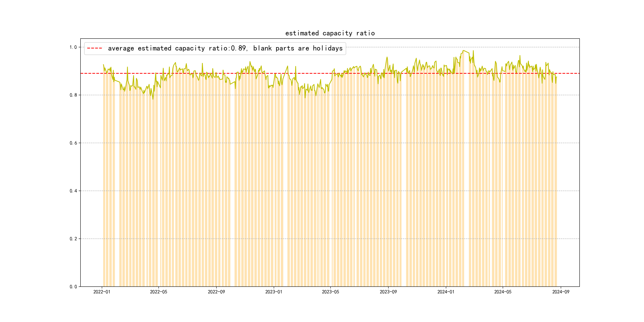The width and height of the screenshot is (644, 322).
Task: Click the red dashed legend line sample
Action: click(x=94, y=48)
